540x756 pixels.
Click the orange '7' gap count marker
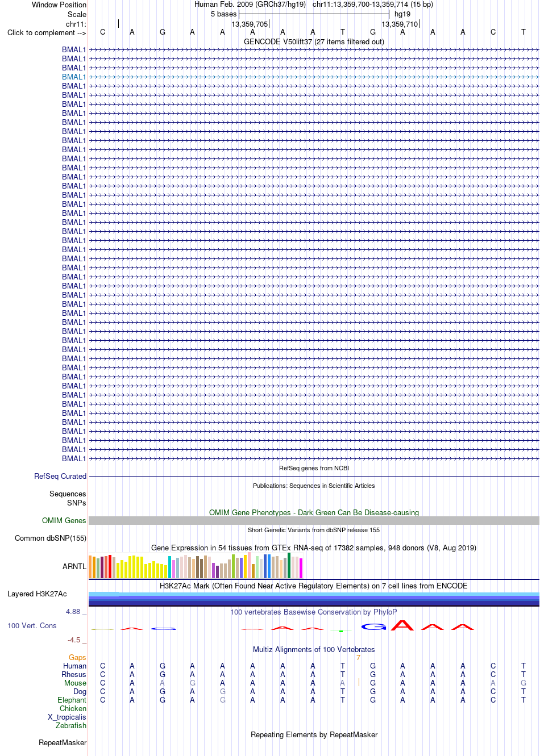tap(358, 658)
